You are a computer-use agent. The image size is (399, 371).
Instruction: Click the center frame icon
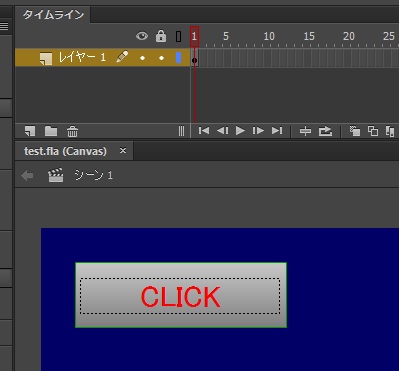(305, 131)
